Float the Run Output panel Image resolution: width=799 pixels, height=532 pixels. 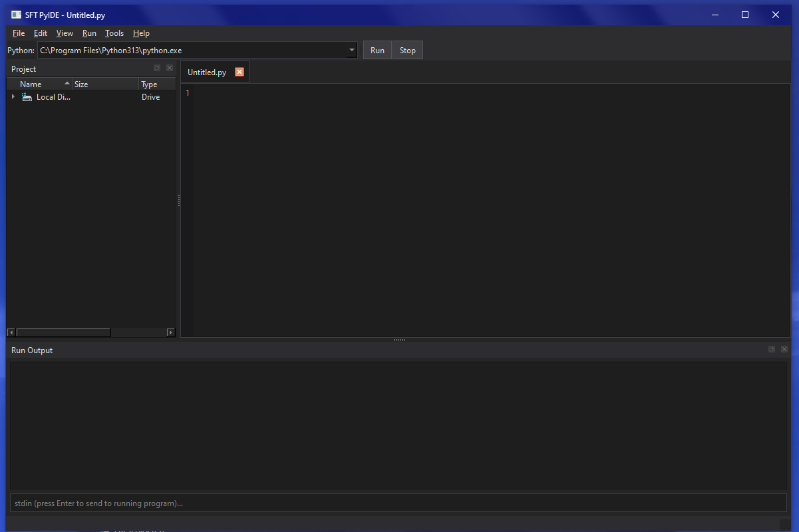772,350
